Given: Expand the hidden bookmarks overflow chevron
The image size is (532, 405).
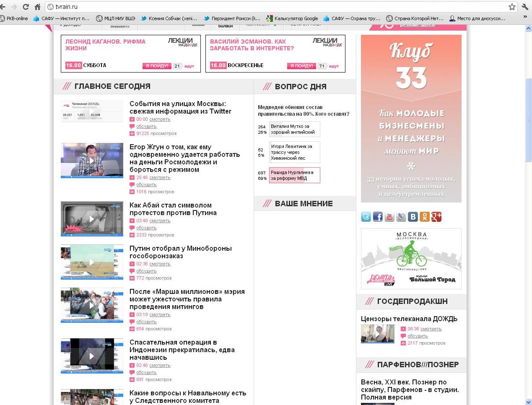Looking at the screenshot, I should (525, 17).
